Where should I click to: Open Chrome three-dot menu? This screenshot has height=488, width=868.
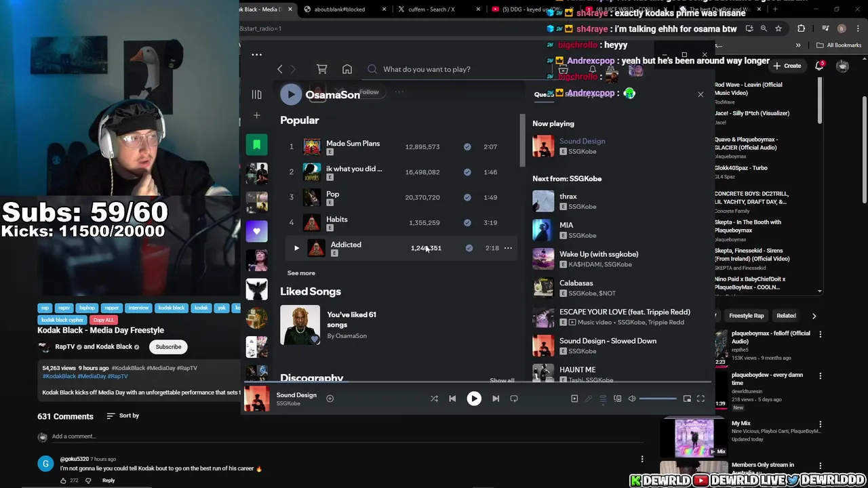pos(856,28)
